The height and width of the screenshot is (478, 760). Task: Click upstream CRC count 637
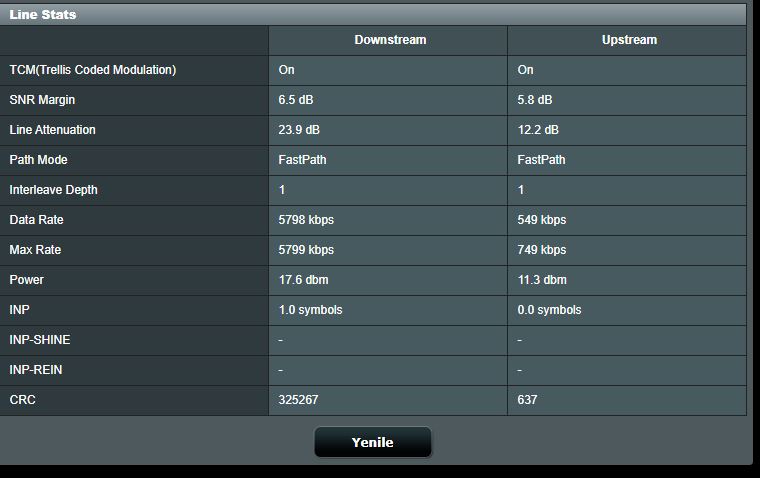[527, 400]
